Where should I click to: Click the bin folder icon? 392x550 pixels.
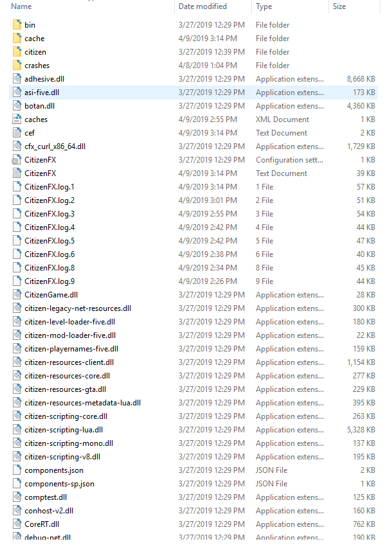17,25
